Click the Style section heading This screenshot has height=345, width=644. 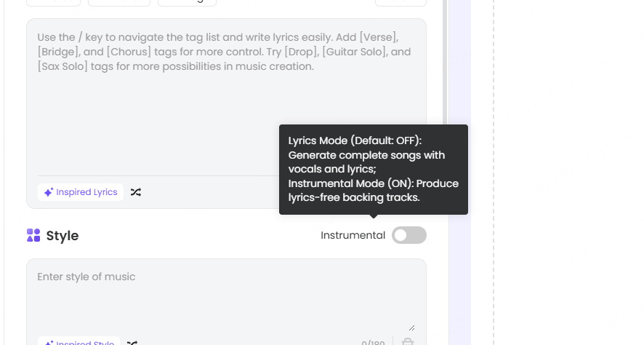63,236
